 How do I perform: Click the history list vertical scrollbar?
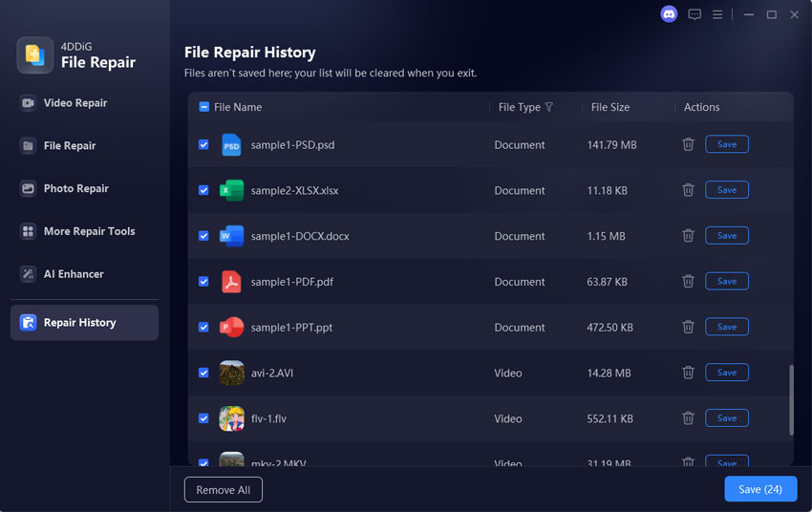click(791, 399)
